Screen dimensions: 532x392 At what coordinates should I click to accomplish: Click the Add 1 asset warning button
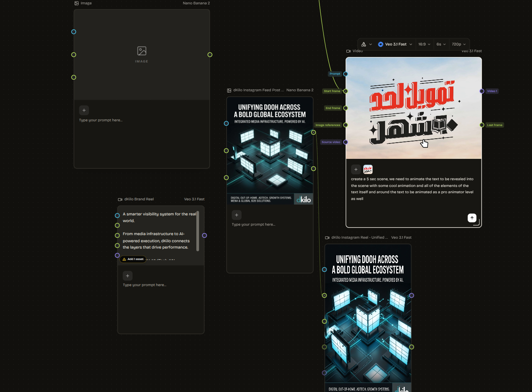click(133, 259)
